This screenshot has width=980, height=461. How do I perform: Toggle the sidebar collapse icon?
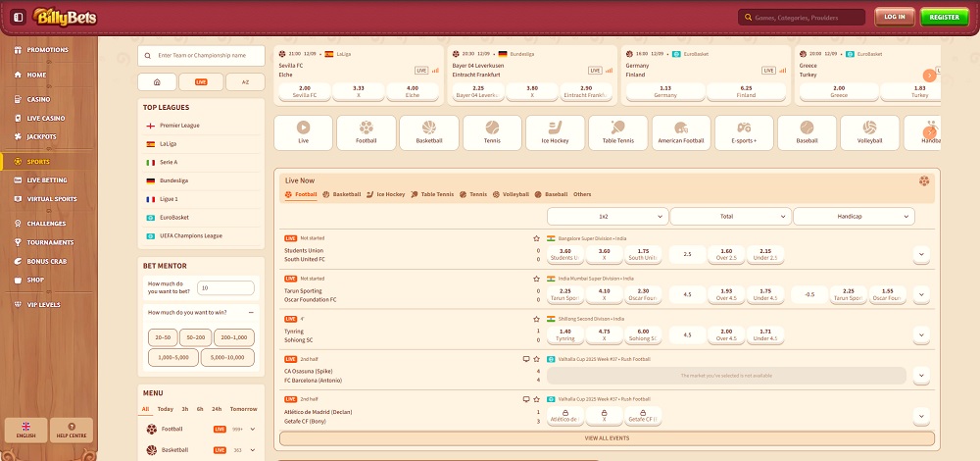tap(18, 17)
